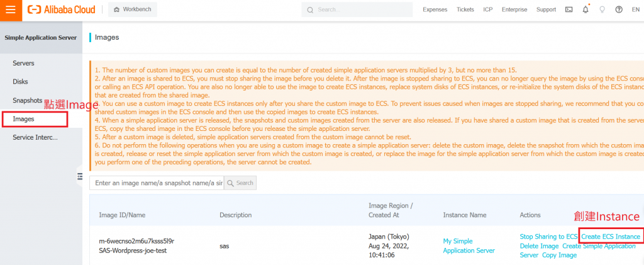Open the Enterprise menu
644x265 pixels.
[514, 9]
